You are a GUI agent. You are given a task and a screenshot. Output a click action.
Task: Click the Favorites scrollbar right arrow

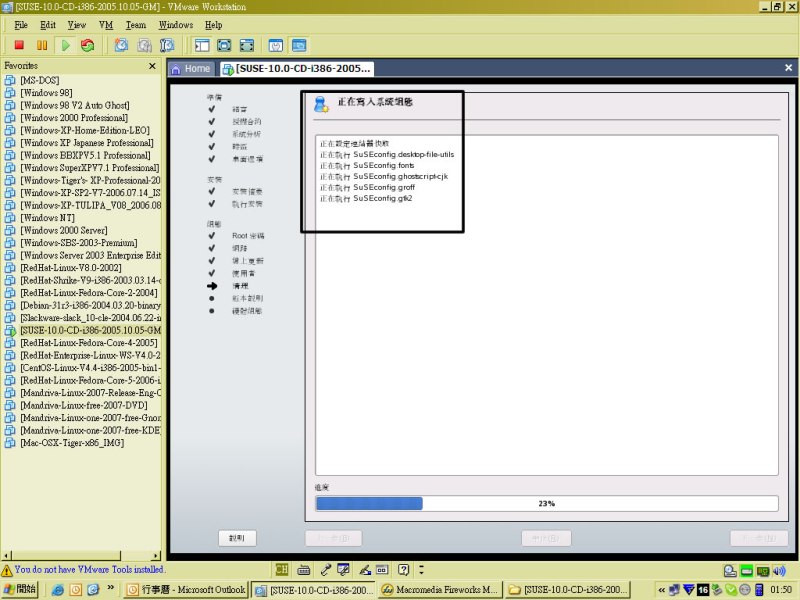click(x=156, y=556)
